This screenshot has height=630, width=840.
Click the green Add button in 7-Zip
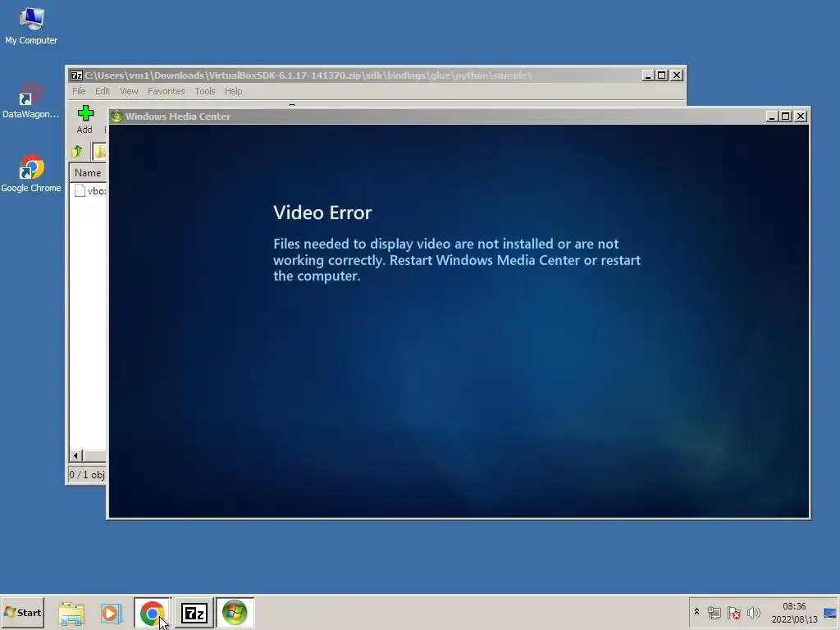tap(84, 119)
